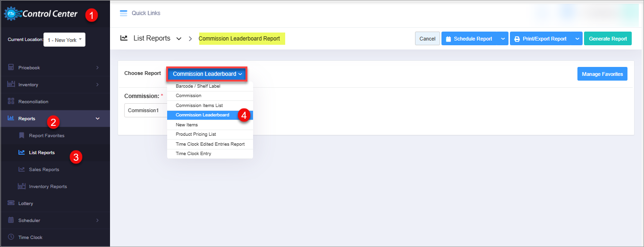Choose Commission Items List option

(210, 106)
